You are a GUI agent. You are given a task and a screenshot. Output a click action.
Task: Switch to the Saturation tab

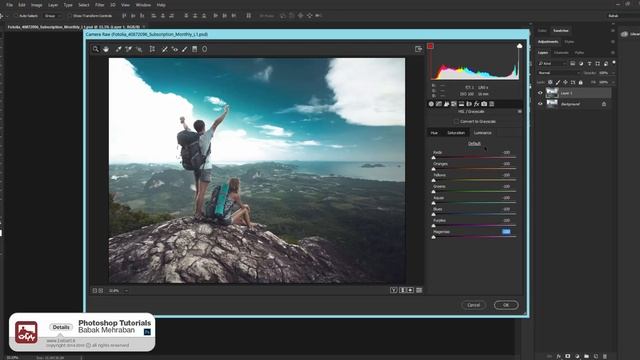[x=456, y=133]
